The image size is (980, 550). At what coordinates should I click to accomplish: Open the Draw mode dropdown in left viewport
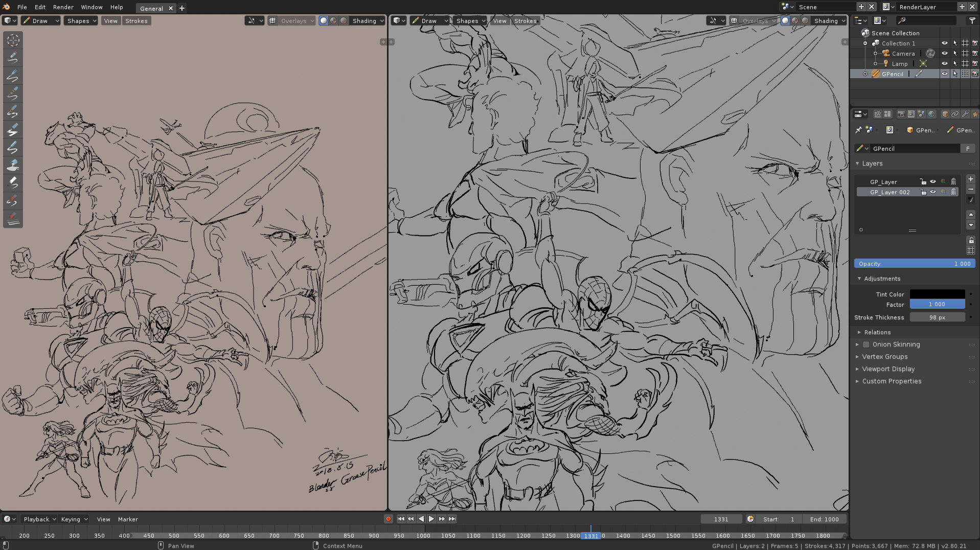41,20
